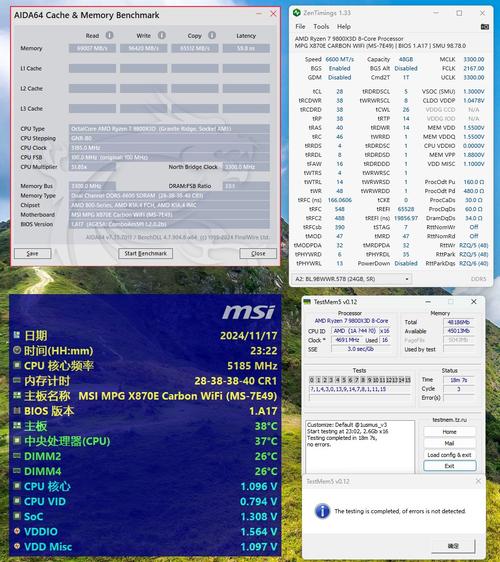Click the 确定 button in the completion dialog

click(x=453, y=546)
